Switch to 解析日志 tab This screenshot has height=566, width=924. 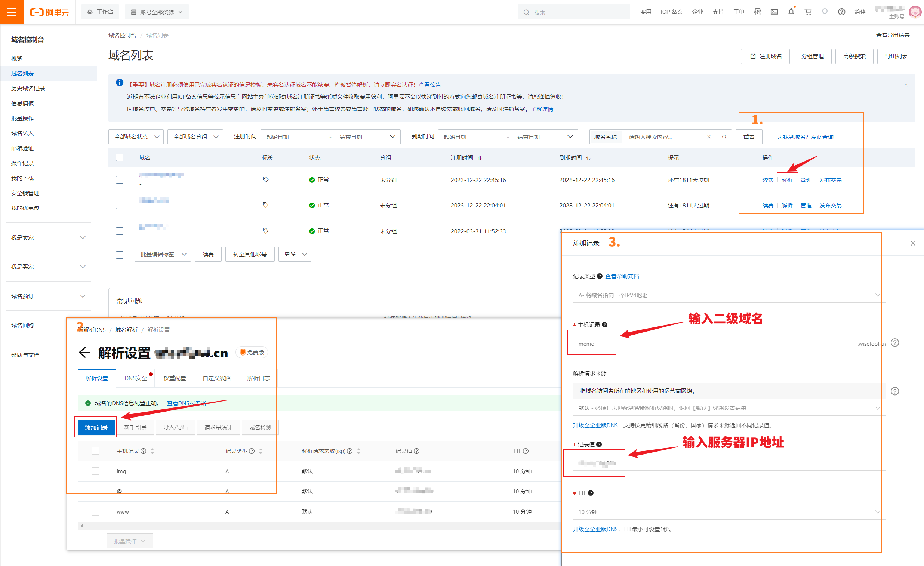(x=258, y=378)
